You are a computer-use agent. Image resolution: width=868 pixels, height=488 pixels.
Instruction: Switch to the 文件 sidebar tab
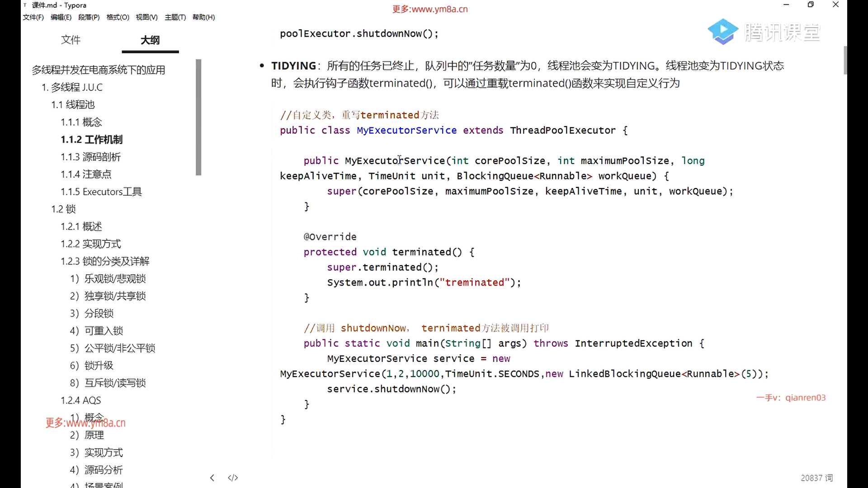[x=71, y=40]
